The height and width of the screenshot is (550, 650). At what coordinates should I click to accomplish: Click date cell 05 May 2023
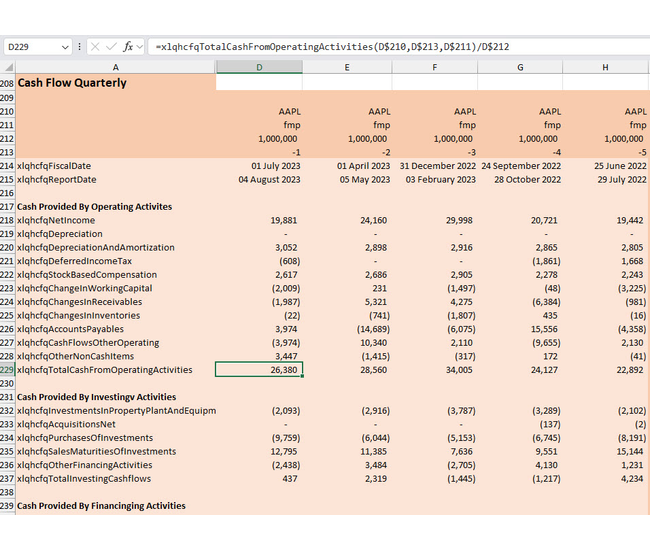(x=347, y=179)
